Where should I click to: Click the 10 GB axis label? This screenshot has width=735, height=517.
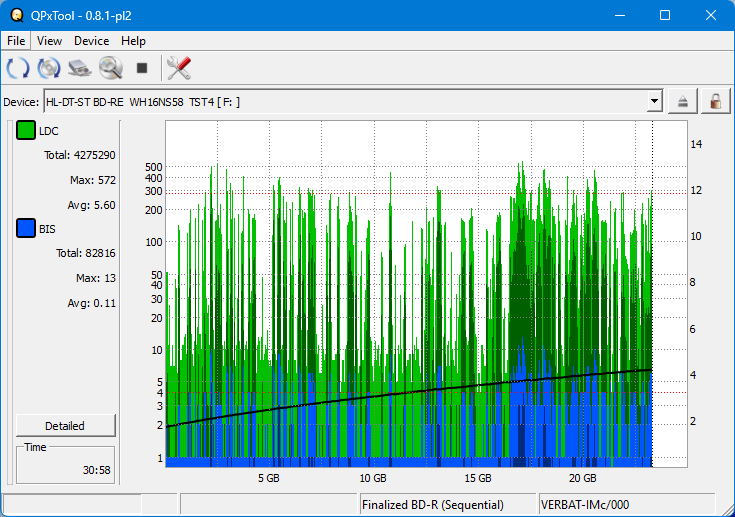(373, 478)
